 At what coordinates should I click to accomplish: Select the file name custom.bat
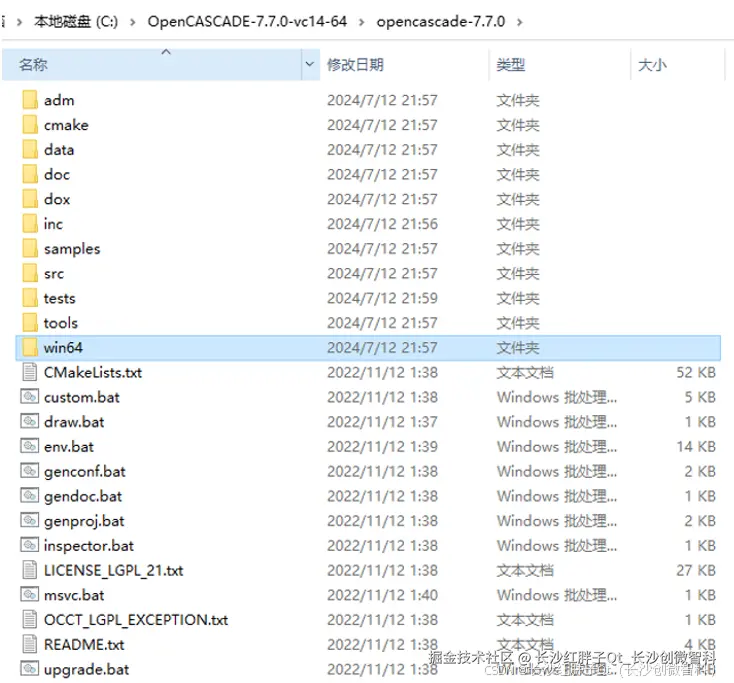point(81,397)
